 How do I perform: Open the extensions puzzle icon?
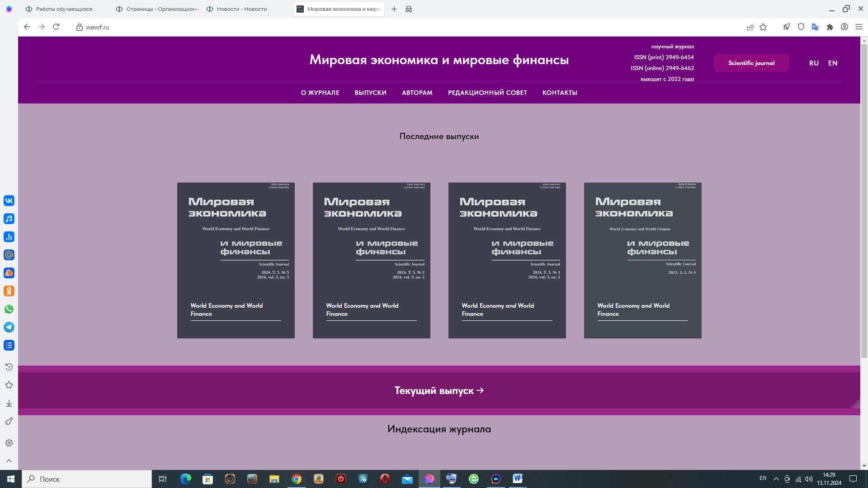[830, 27]
